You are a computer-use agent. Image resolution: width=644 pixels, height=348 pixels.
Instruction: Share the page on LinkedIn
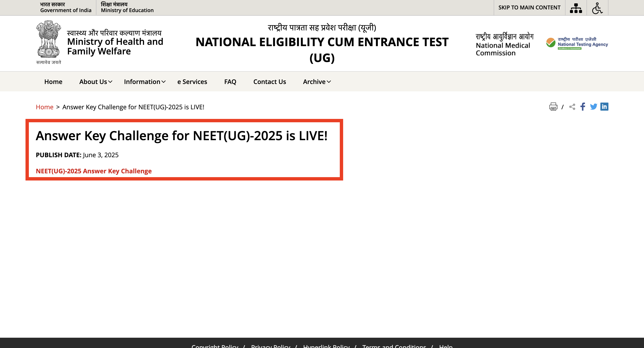point(604,107)
